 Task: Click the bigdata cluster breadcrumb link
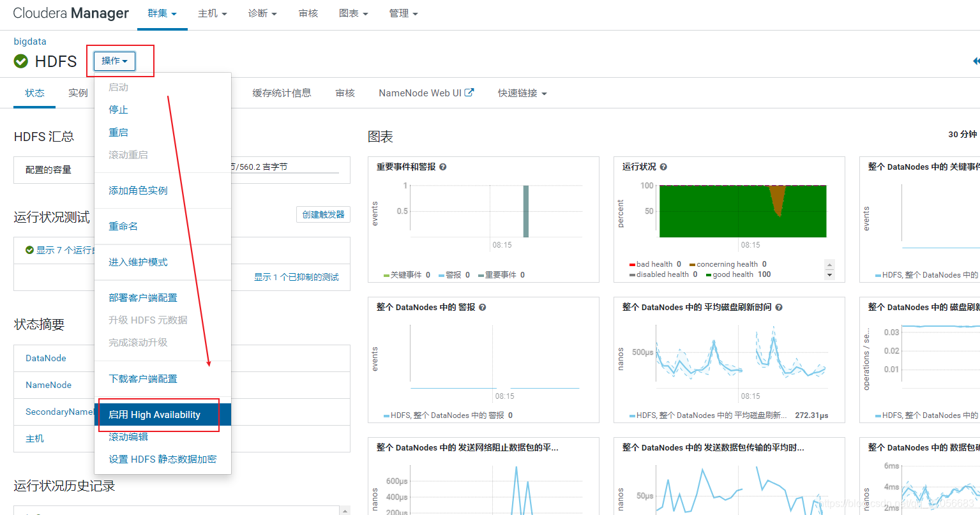point(30,41)
